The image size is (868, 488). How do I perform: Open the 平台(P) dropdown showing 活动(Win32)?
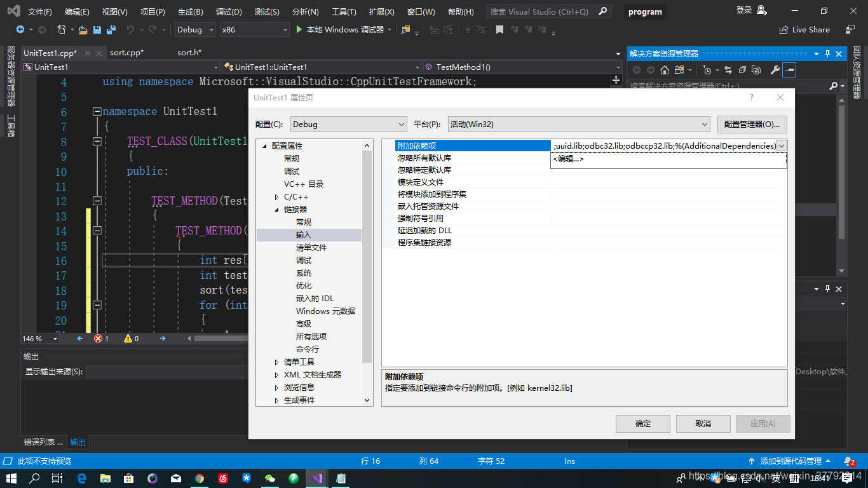pos(577,124)
